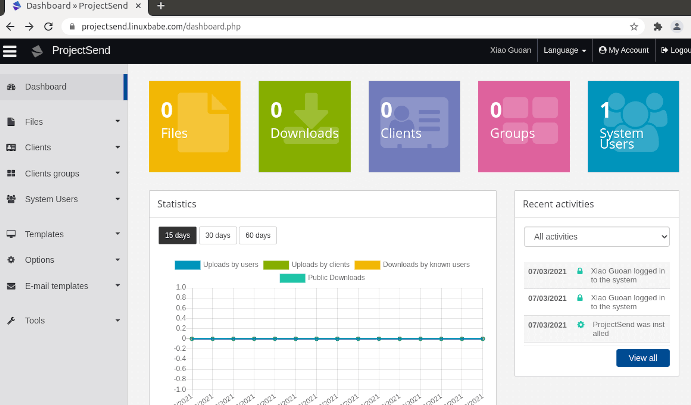Image resolution: width=691 pixels, height=405 pixels.
Task: Toggle Uploads by users legend item
Action: pos(217,265)
